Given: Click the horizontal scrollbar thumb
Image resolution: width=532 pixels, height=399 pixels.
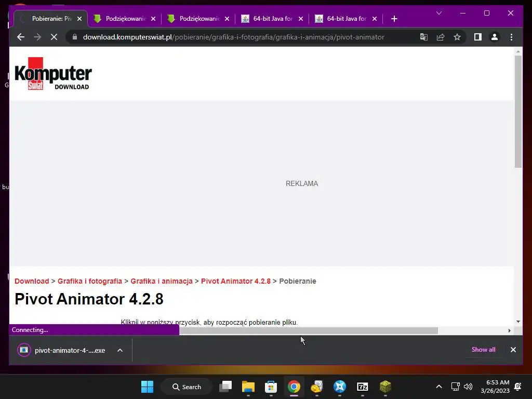Looking at the screenshot, I should point(309,330).
